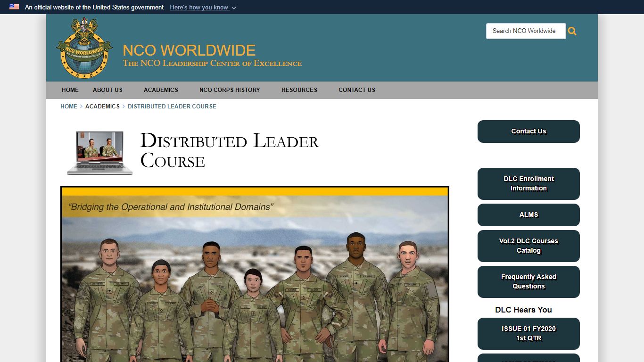Open Vol.2 DLC Courses Catalog

(528, 246)
